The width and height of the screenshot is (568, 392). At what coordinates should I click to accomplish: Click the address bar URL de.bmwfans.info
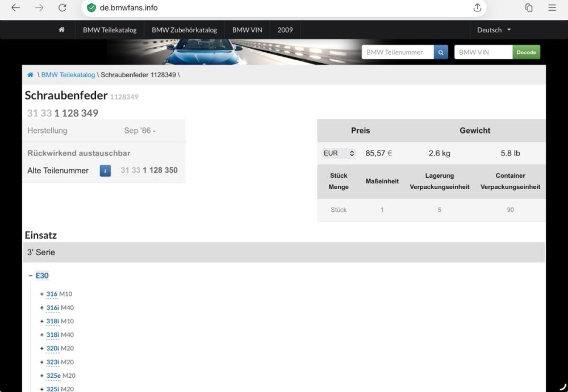(128, 7)
